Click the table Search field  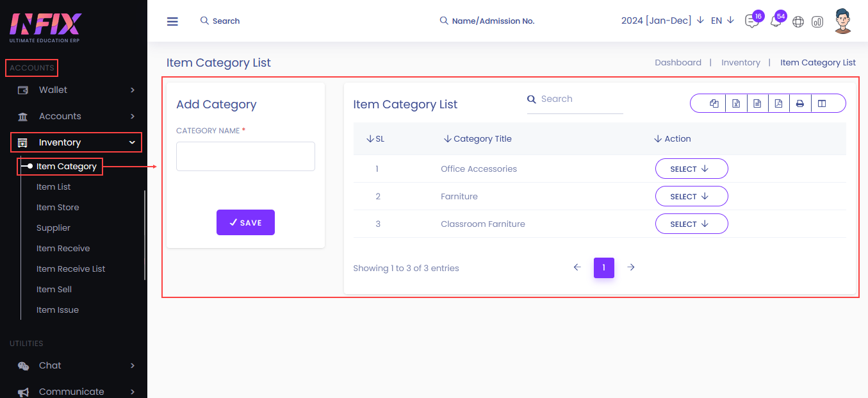coord(575,100)
